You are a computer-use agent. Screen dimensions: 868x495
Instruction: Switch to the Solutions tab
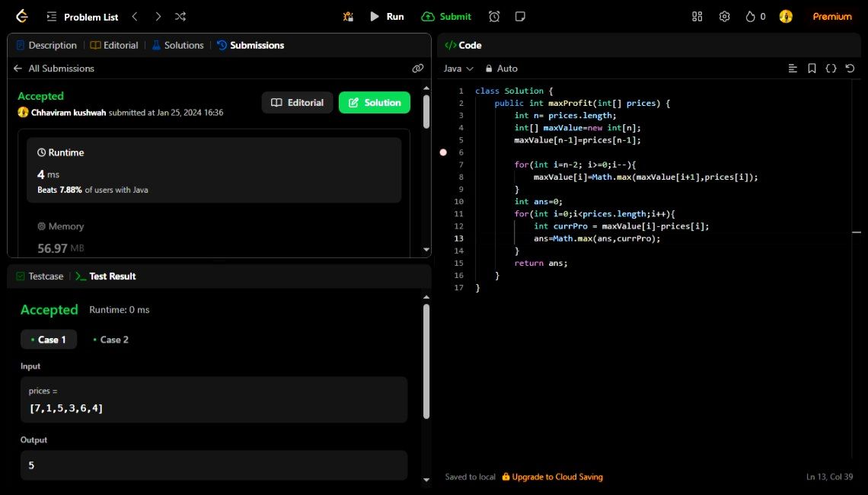coord(177,46)
